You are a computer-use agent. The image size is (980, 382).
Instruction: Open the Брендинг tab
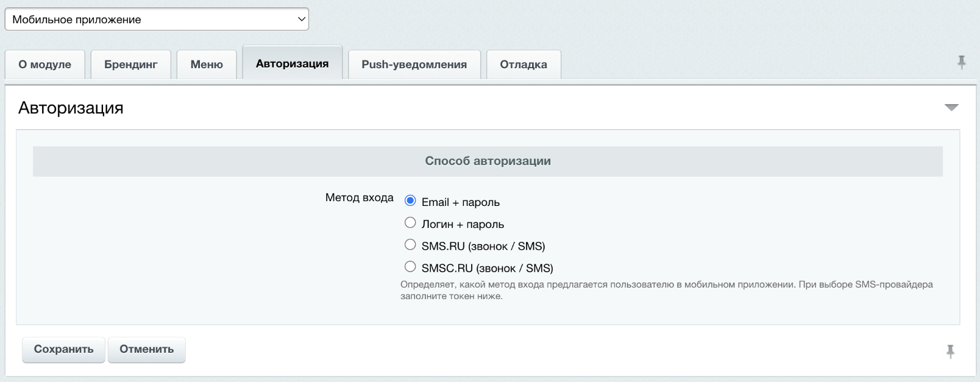(x=131, y=65)
